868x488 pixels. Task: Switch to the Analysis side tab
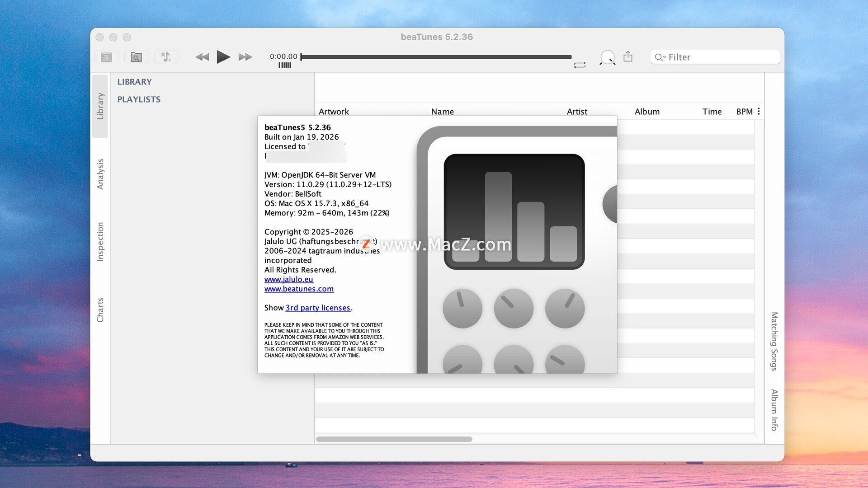pos(100,174)
